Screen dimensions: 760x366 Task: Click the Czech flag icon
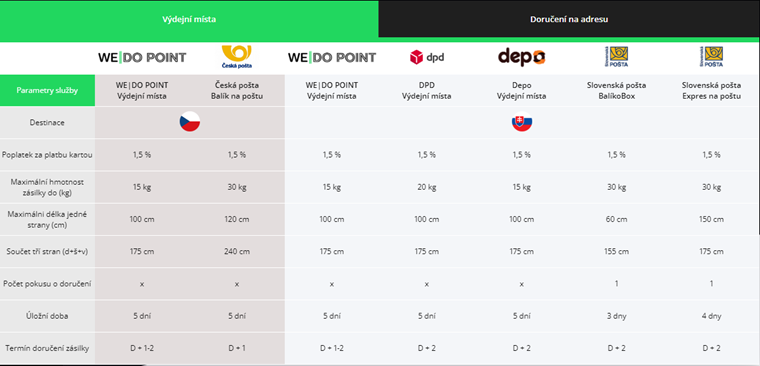click(190, 122)
